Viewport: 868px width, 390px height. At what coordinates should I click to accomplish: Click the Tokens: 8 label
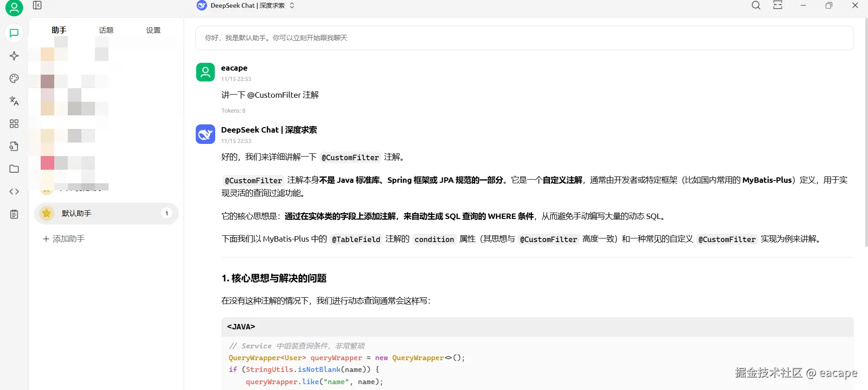tap(233, 110)
